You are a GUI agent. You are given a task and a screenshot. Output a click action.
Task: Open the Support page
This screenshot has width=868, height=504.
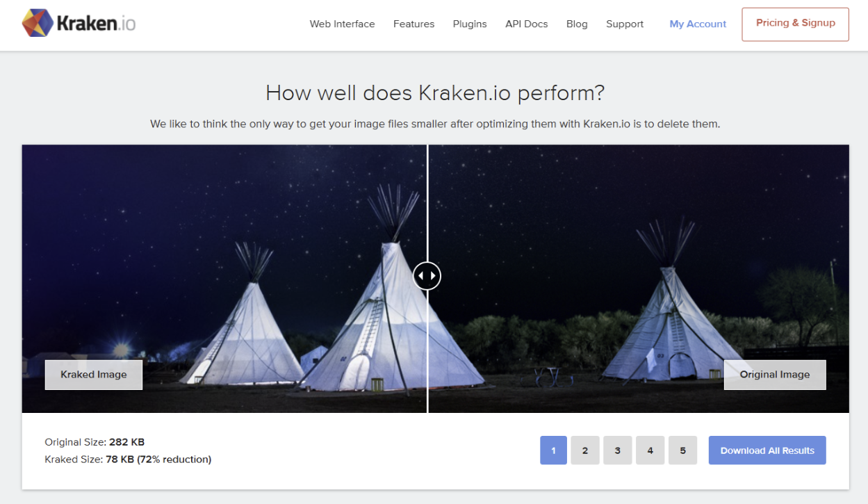point(625,24)
